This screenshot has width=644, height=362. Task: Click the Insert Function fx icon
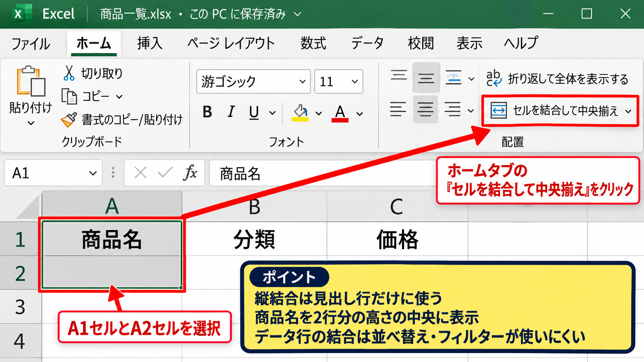click(190, 173)
